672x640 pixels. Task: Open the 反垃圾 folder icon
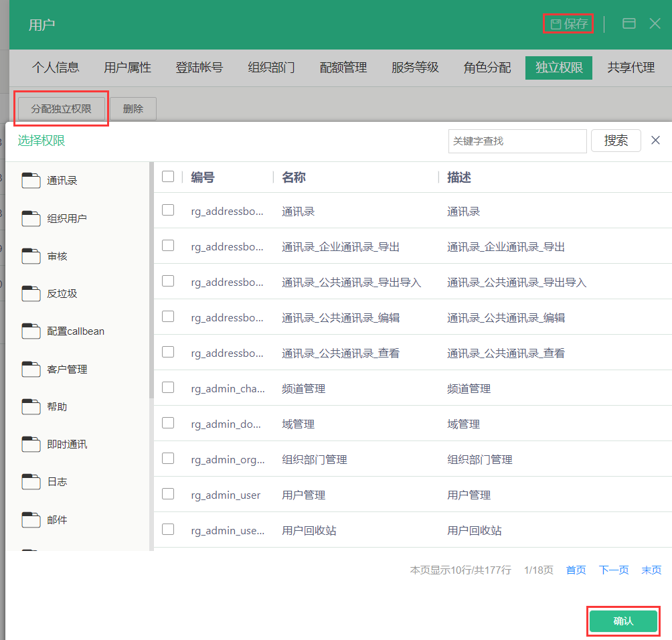pyautogui.click(x=31, y=294)
